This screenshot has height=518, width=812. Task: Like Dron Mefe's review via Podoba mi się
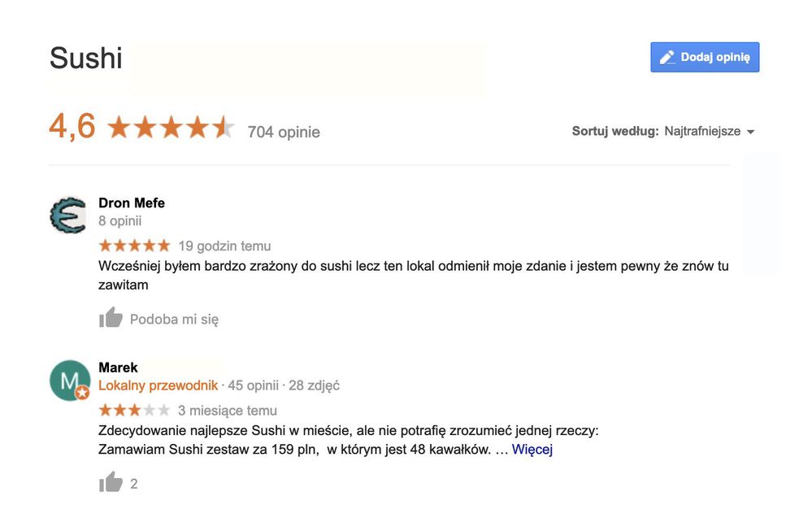pyautogui.click(x=176, y=318)
